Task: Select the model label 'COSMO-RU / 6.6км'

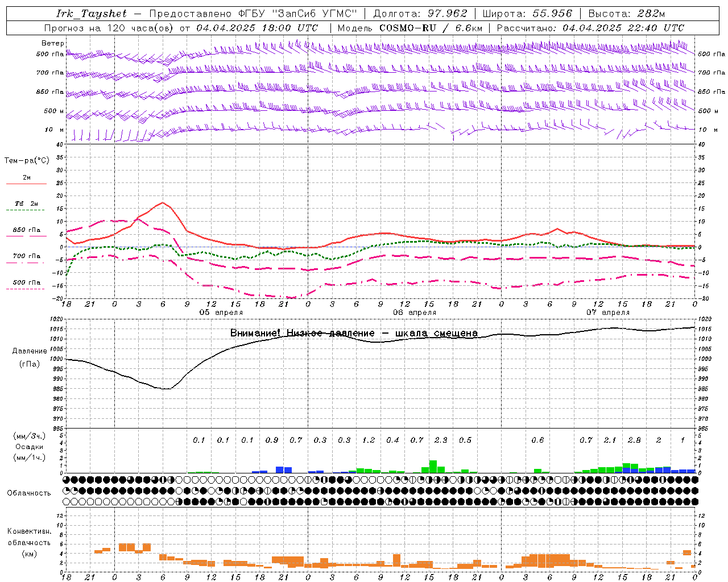Action: [x=431, y=28]
